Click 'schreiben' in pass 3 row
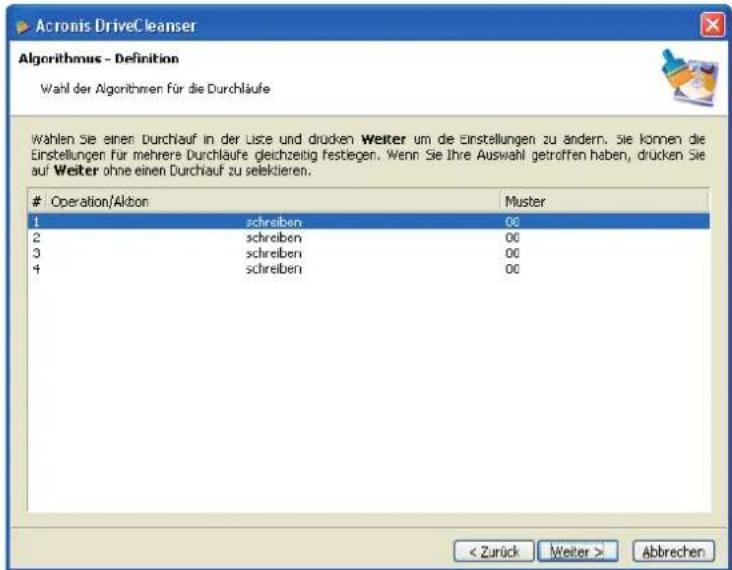 [274, 253]
